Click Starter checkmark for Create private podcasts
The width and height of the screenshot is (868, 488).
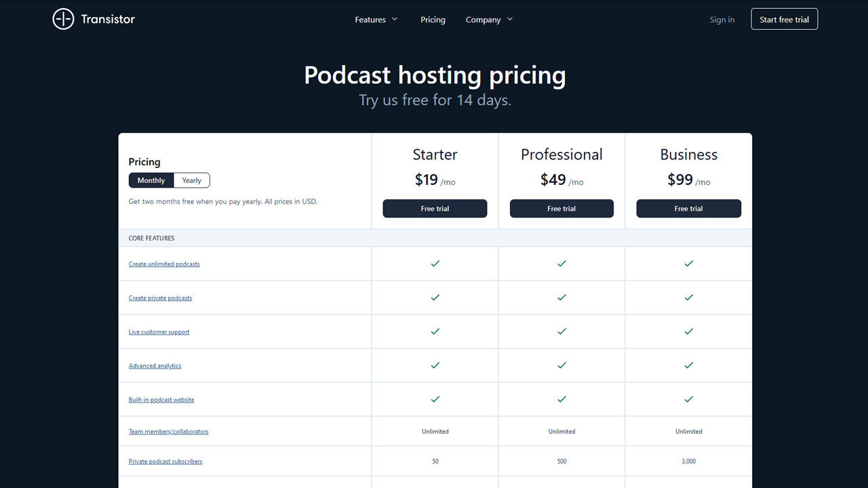435,298
